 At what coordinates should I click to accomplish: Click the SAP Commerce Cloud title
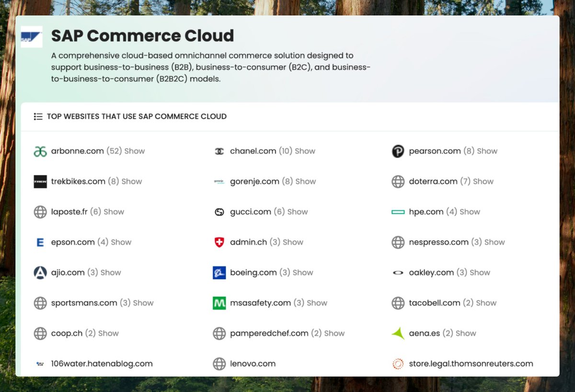[143, 35]
